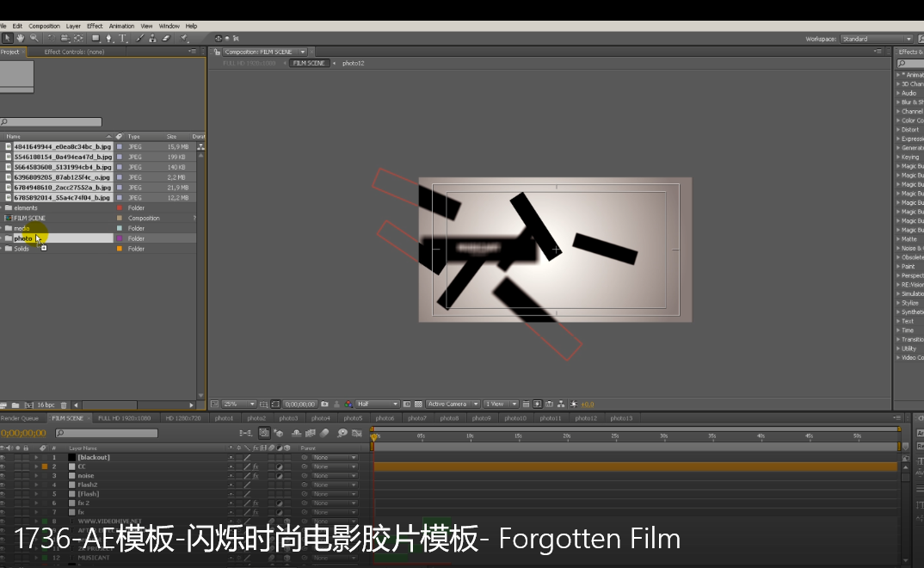The image size is (924, 568).
Task: Click the Motion Blur enable button
Action: pos(324,433)
